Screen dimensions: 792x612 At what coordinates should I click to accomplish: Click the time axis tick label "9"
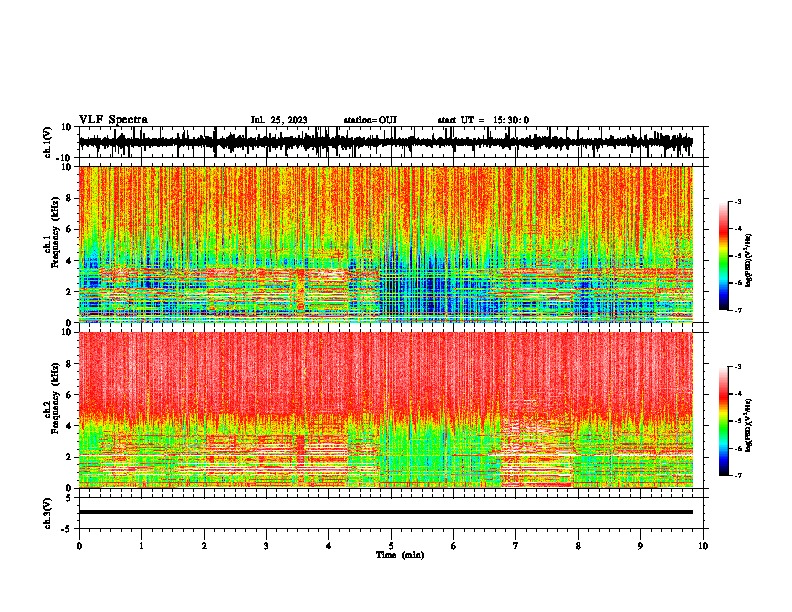(640, 546)
